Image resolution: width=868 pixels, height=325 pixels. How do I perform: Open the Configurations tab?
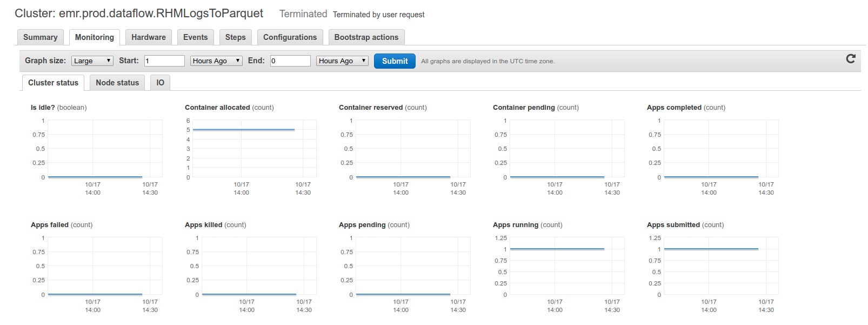tap(290, 37)
